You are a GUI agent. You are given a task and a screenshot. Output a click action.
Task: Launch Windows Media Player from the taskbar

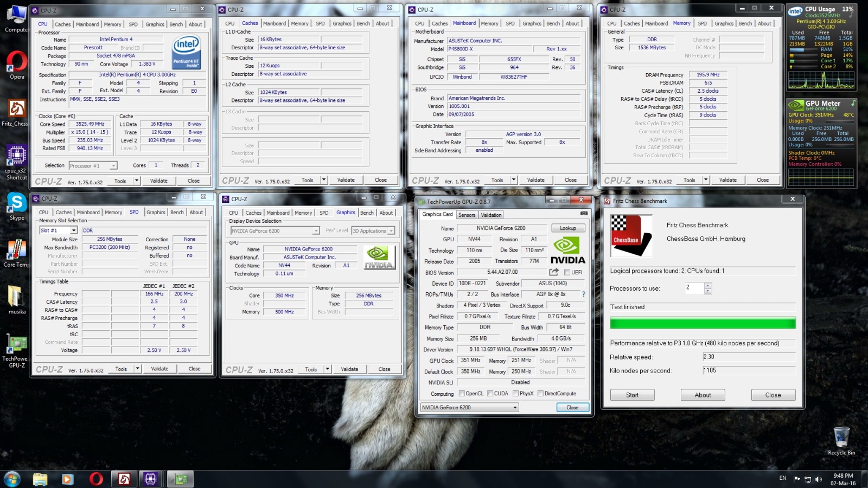pos(67,479)
